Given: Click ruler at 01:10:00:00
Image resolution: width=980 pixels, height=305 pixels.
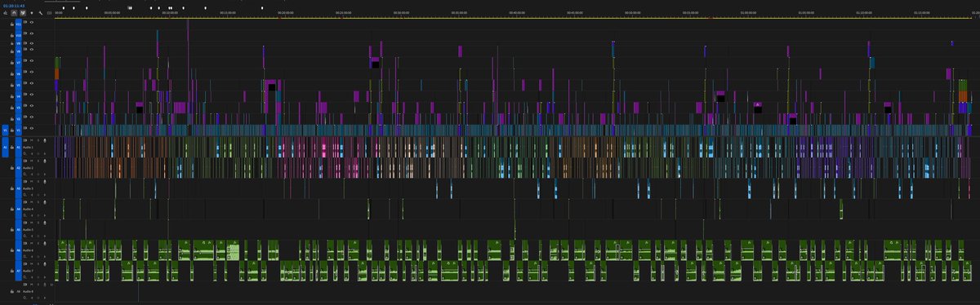Looking at the screenshot, I should 863,13.
